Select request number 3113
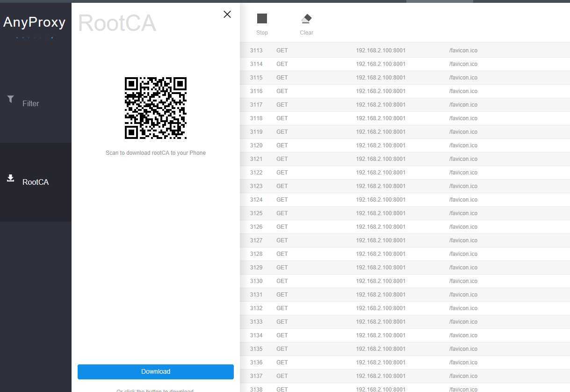Screen dimensions: 570x392 [x=256, y=51]
